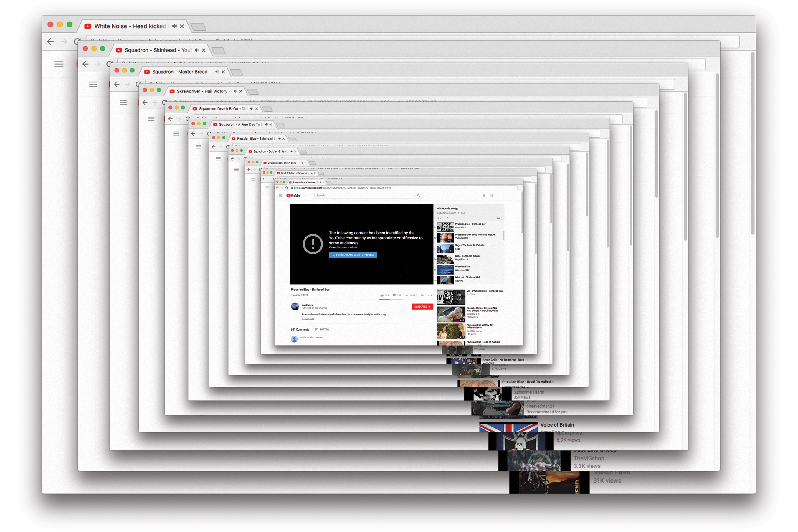Click 'UNDERSTAND AND WISH TO PROCEED' button
Screen dimensions: 798x532
350,255
